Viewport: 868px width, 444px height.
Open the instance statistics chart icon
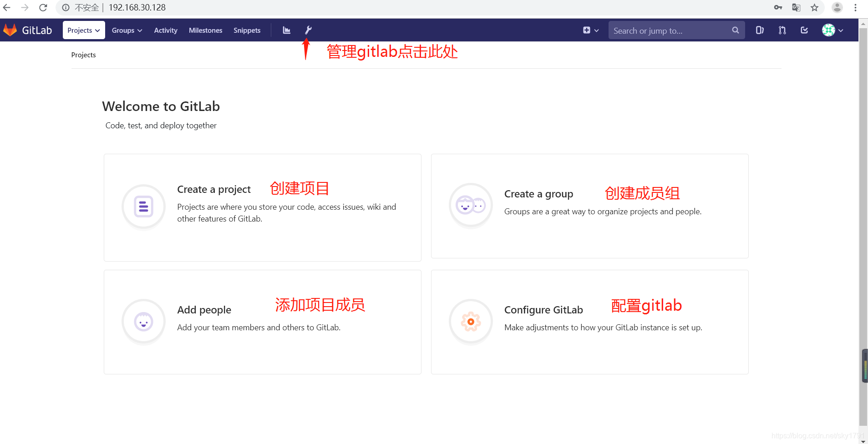[x=286, y=30]
